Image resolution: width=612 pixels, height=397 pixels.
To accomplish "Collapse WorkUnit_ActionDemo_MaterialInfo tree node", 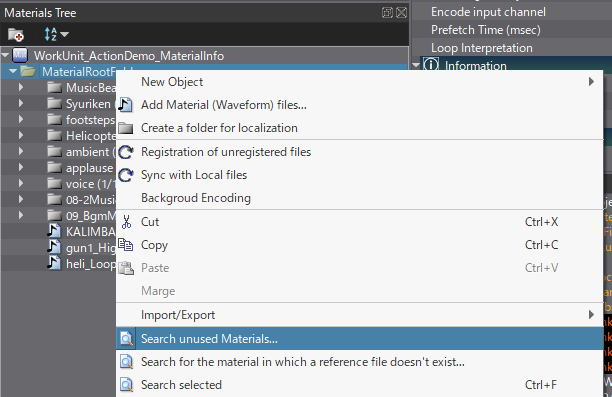I will pyautogui.click(x=5, y=55).
